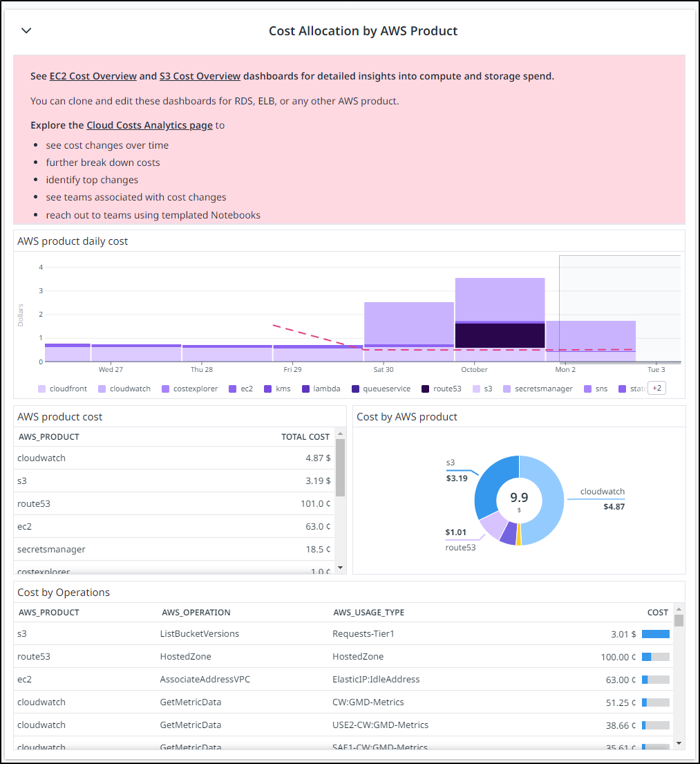Click the up arrow of the operations table scrollbar
The image size is (700, 764).
(679, 609)
